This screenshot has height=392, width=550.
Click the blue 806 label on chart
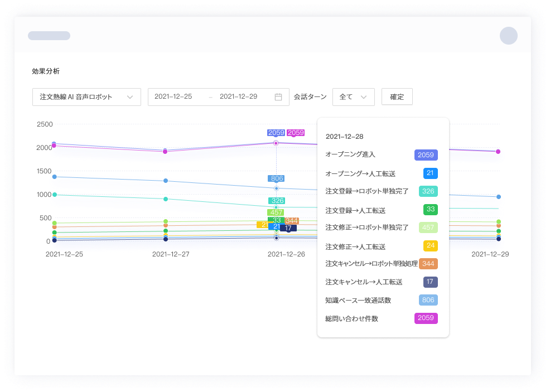point(277,178)
